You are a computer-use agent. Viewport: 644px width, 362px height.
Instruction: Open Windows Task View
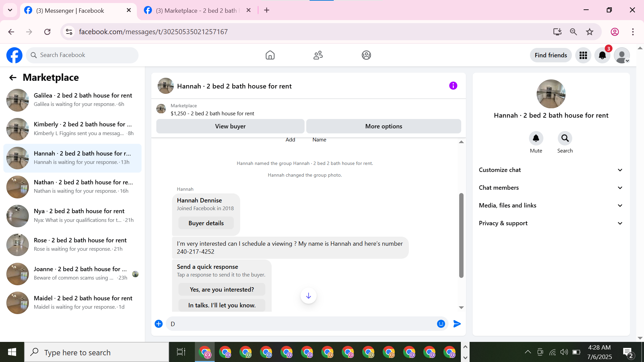181,352
